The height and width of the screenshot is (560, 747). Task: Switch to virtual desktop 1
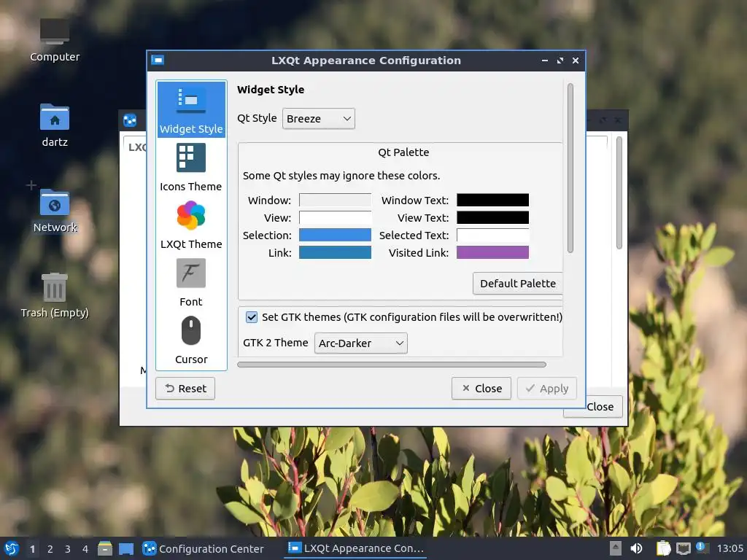click(32, 549)
